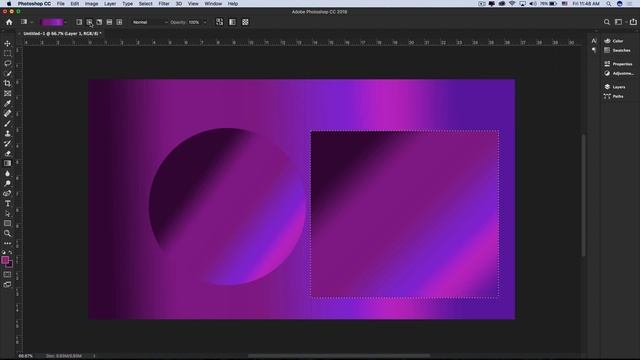Click the foreground color swatch
Image resolution: width=640 pixels, height=360 pixels.
[5, 260]
